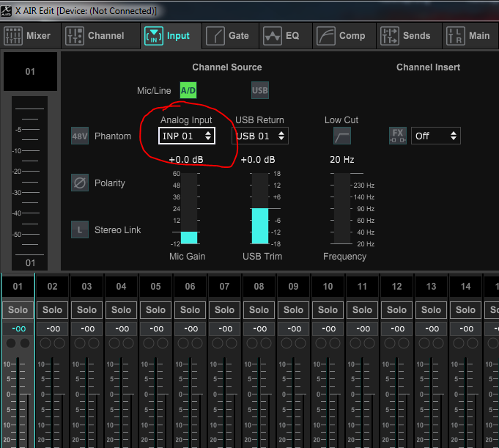The height and width of the screenshot is (448, 499).
Task: Open the Channel Insert Off dropdown
Action: click(x=436, y=136)
